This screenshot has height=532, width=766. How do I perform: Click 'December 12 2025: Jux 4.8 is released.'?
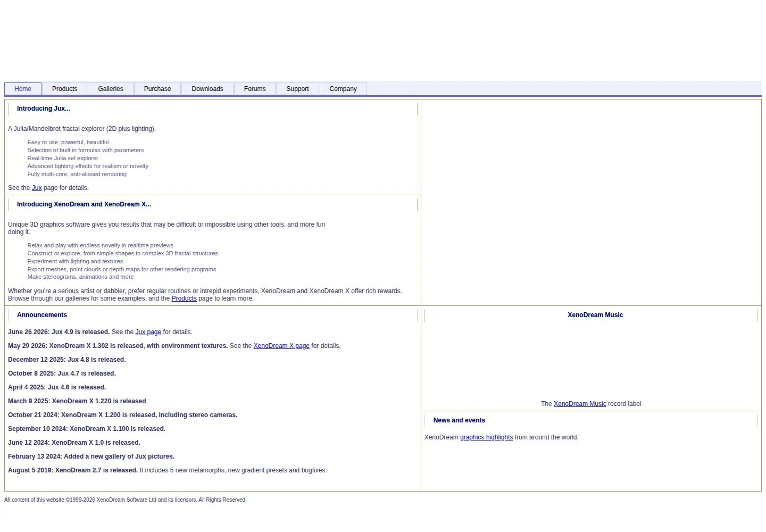67,360
